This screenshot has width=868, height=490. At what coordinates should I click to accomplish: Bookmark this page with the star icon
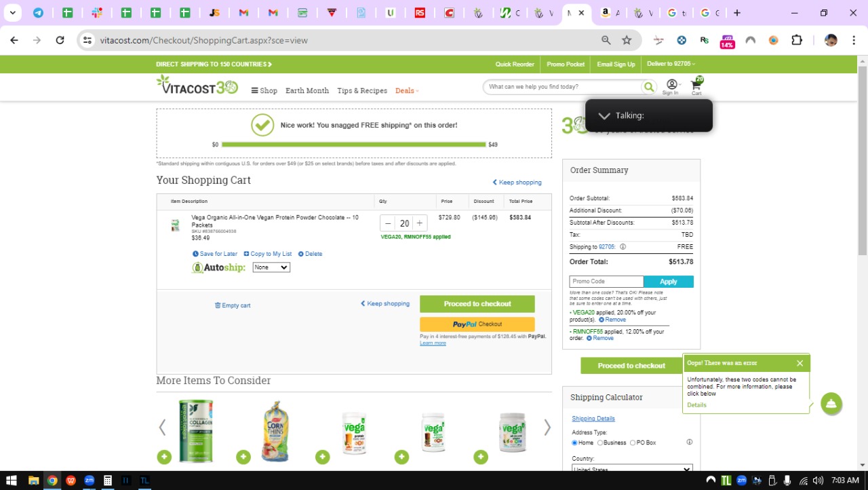point(627,40)
